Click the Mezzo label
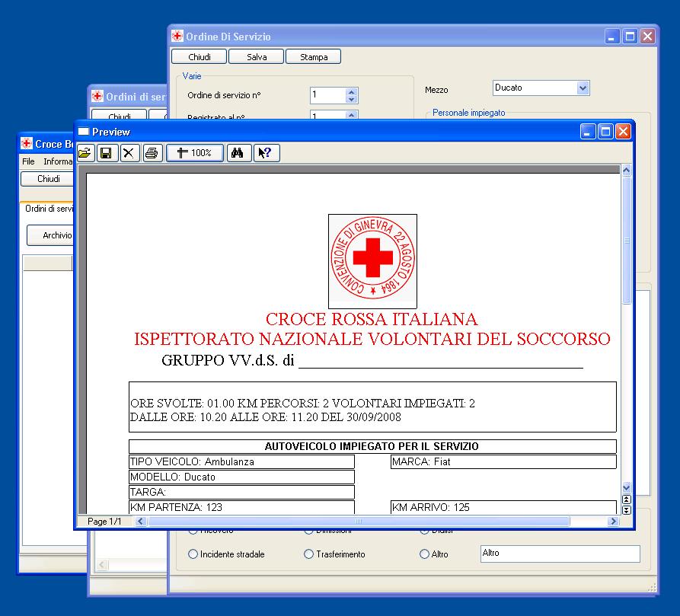This screenshot has width=680, height=616. pyautogui.click(x=436, y=90)
